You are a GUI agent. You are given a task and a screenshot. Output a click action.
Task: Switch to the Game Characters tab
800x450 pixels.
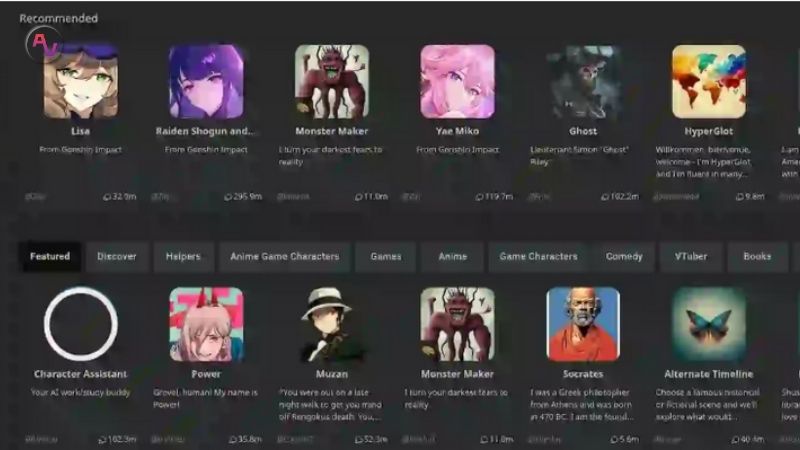(538, 257)
